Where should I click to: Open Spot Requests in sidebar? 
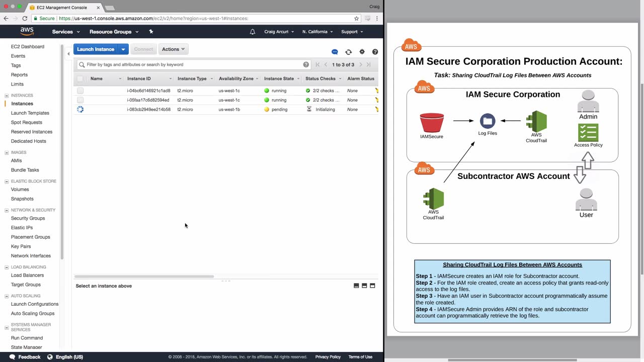pyautogui.click(x=27, y=123)
